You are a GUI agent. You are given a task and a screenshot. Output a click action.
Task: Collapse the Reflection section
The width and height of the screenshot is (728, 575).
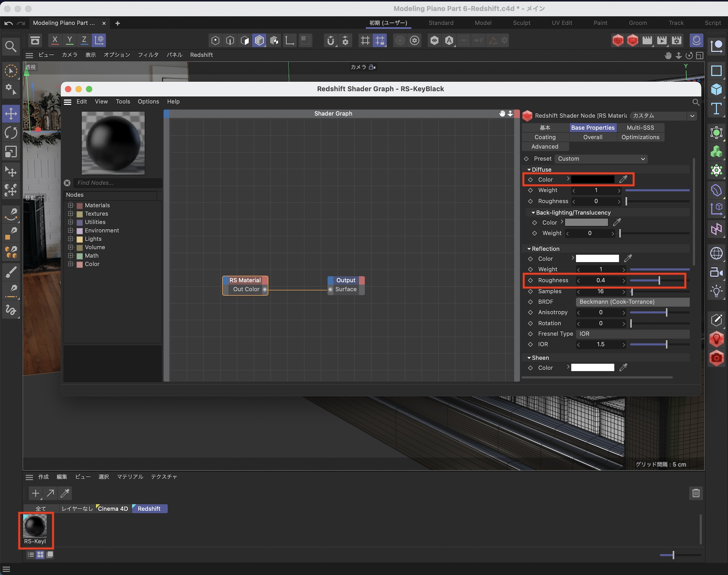tap(529, 249)
